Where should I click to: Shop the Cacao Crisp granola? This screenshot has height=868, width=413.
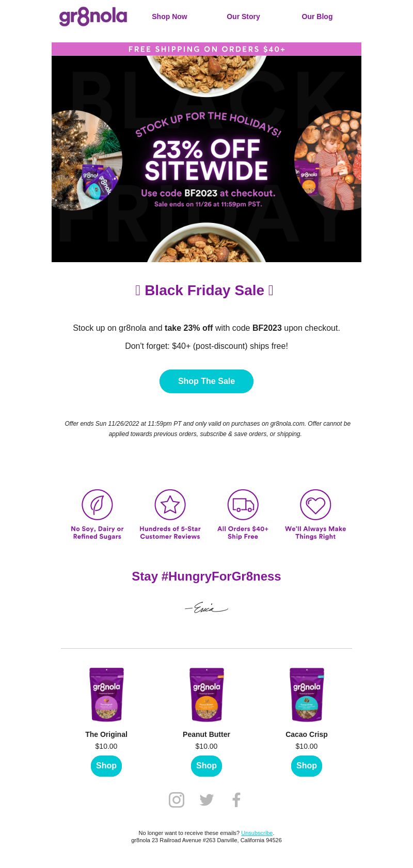pos(307,766)
